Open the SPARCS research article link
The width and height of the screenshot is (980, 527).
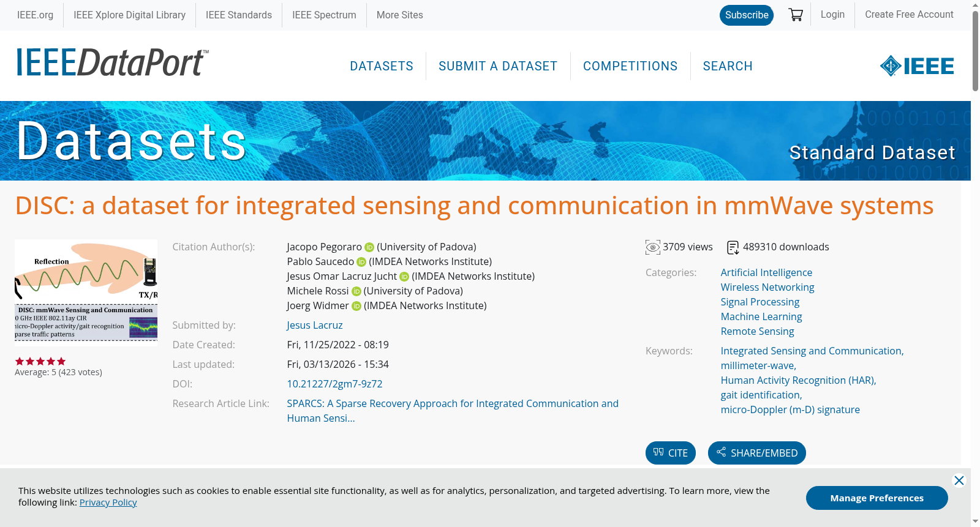[453, 411]
